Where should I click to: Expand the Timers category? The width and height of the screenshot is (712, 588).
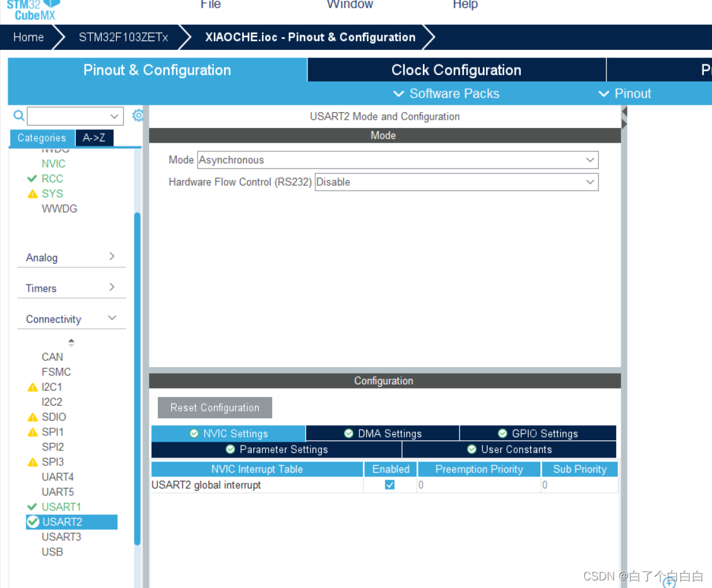pos(71,288)
